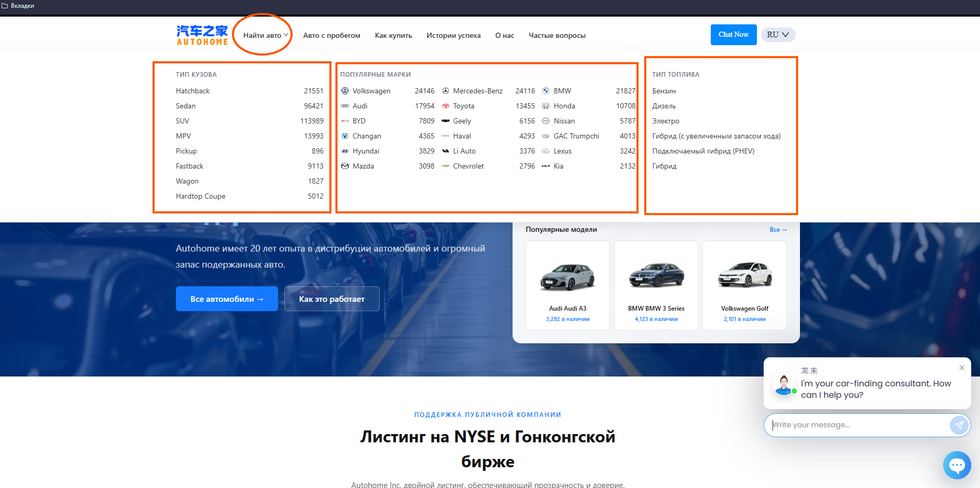Click the BYD brand logo icon
Viewport: 980px width, 488px height.
point(345,121)
